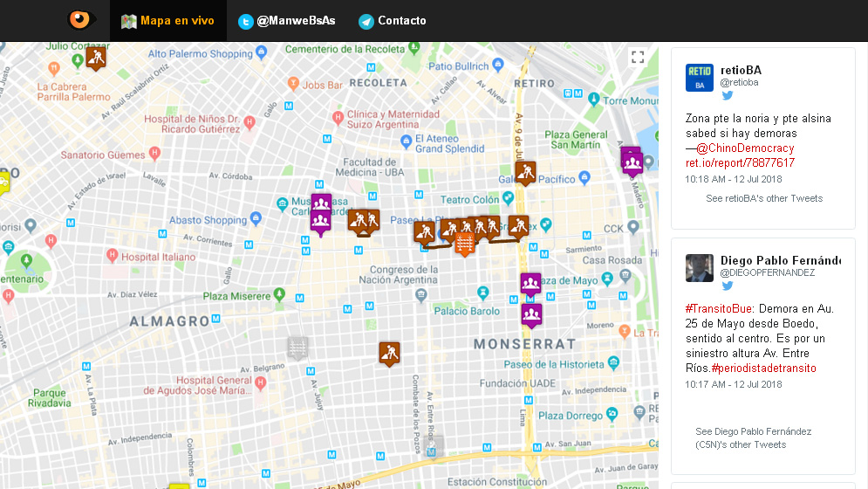
Task: Select roadwork marker south of Congreso
Action: pyautogui.click(x=390, y=353)
